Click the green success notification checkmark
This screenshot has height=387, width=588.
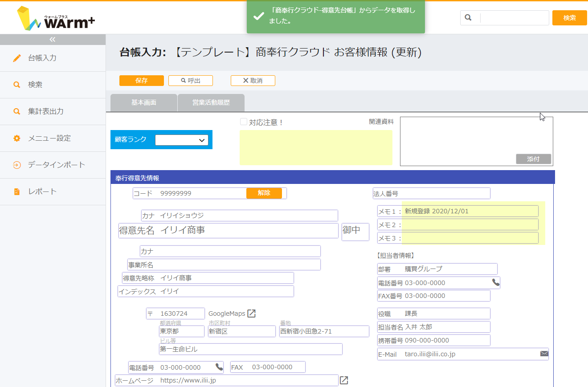point(258,16)
